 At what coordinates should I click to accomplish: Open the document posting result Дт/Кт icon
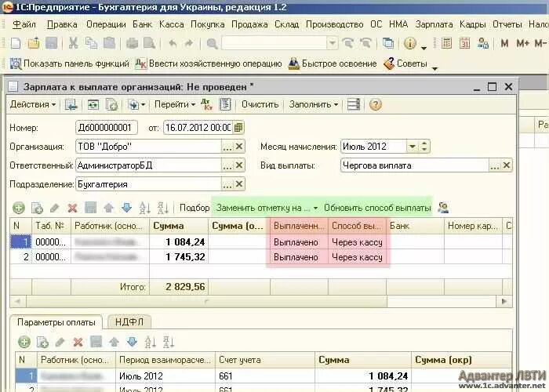pos(206,104)
